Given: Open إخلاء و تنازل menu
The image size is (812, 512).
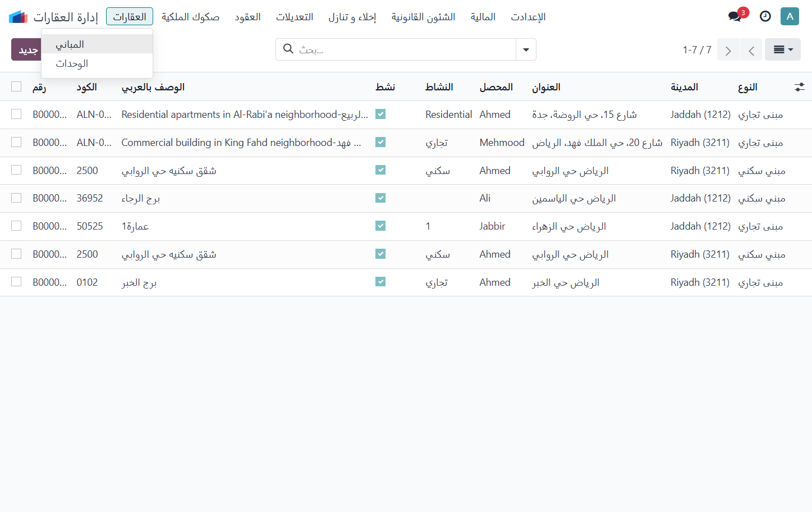Looking at the screenshot, I should tap(352, 16).
